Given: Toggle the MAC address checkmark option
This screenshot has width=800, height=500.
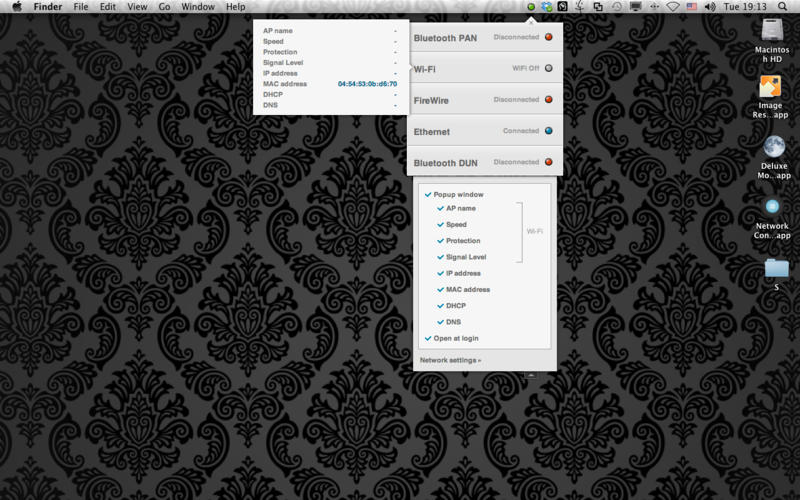Looking at the screenshot, I should click(x=440, y=289).
